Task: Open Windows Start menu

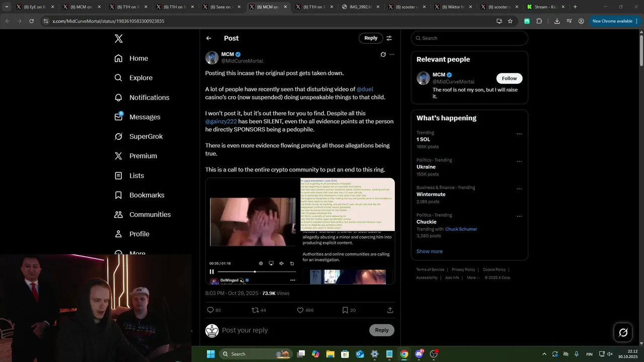Action: (210, 354)
